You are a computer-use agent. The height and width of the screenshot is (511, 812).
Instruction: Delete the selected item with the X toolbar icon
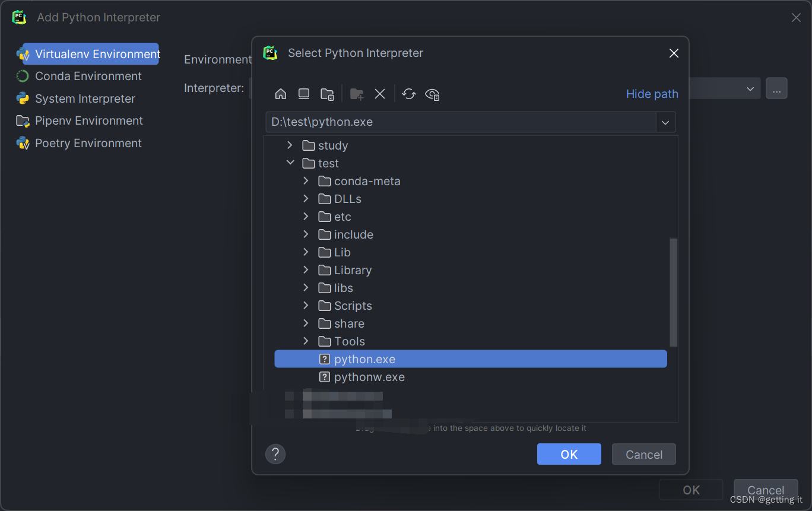(380, 94)
